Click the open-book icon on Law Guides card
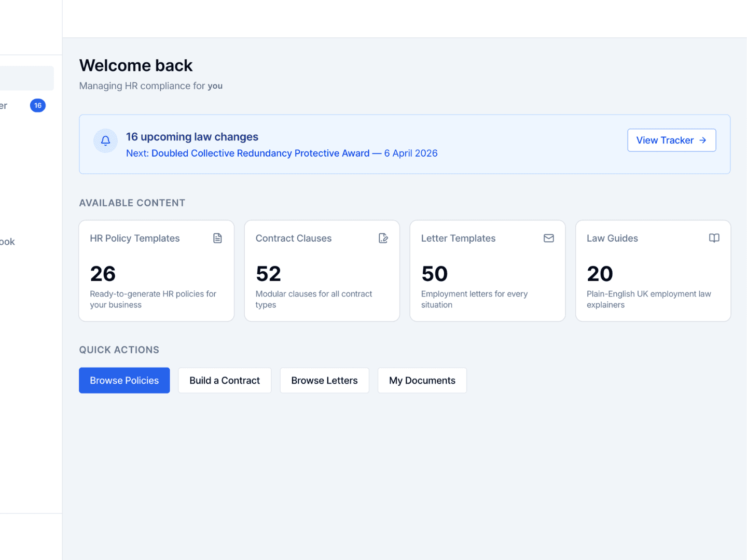Image resolution: width=747 pixels, height=560 pixels. pyautogui.click(x=714, y=238)
